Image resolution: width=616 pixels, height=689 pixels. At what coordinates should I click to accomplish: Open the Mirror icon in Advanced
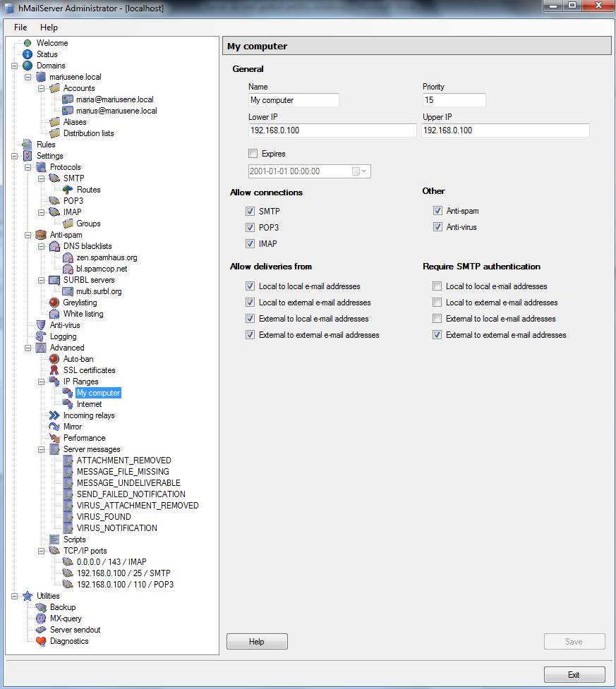[54, 427]
